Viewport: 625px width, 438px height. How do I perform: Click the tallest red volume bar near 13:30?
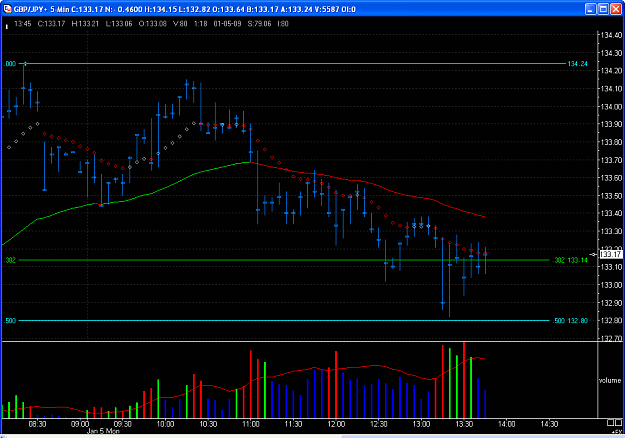464,380
